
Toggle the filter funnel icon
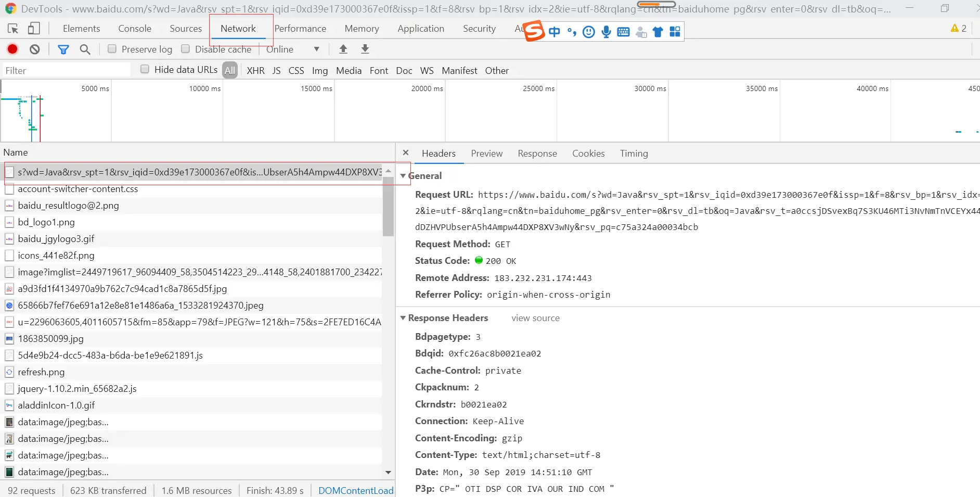click(63, 49)
